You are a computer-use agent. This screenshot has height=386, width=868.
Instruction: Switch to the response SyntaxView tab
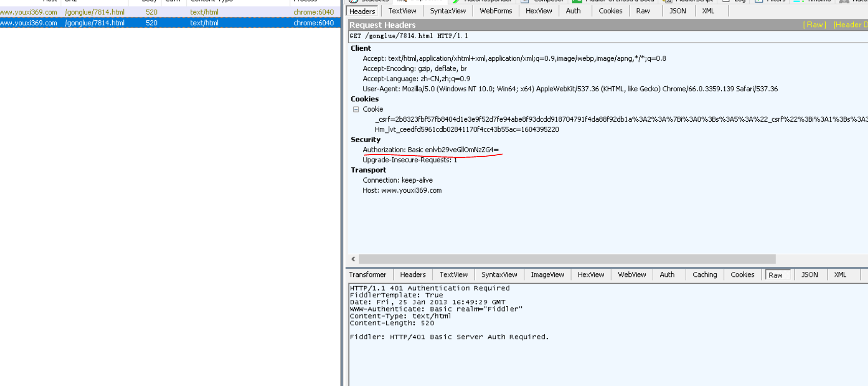[x=499, y=275]
